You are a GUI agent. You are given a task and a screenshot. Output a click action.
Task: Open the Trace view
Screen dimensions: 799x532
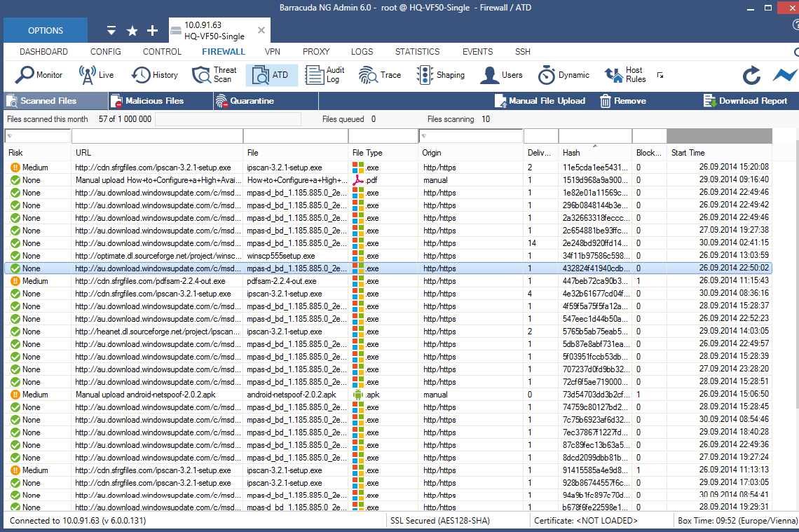coord(380,75)
